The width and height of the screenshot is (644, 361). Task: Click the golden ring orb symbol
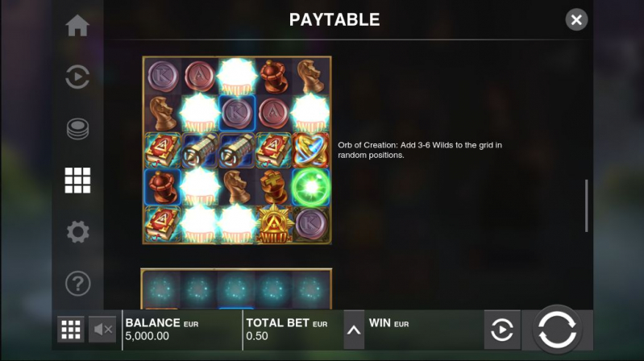click(311, 150)
